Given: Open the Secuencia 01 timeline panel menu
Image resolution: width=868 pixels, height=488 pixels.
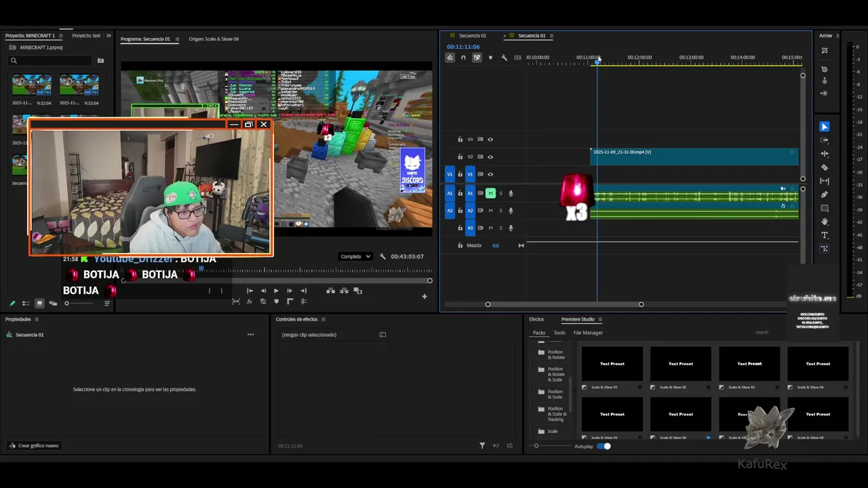Looking at the screenshot, I should [x=551, y=36].
